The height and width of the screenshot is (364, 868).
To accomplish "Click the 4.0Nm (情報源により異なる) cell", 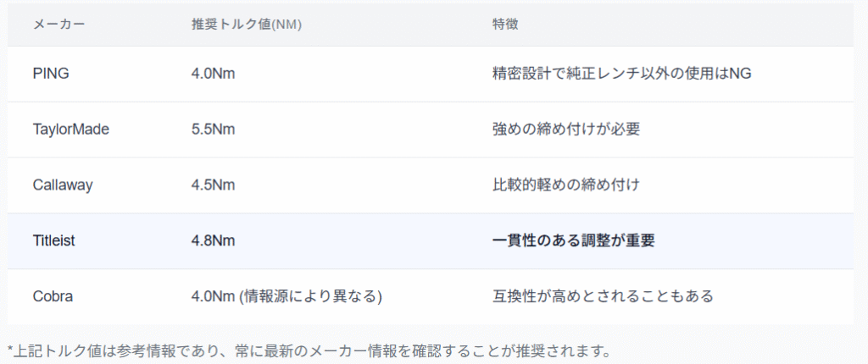I will click(x=287, y=297).
